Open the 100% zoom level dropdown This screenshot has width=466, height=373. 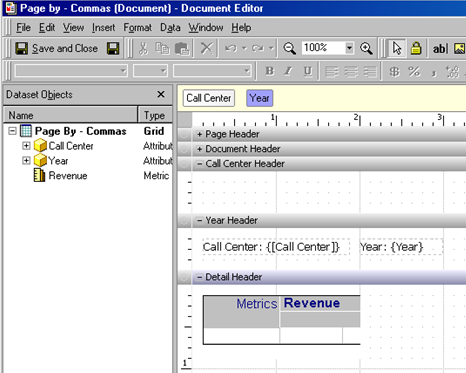click(349, 48)
